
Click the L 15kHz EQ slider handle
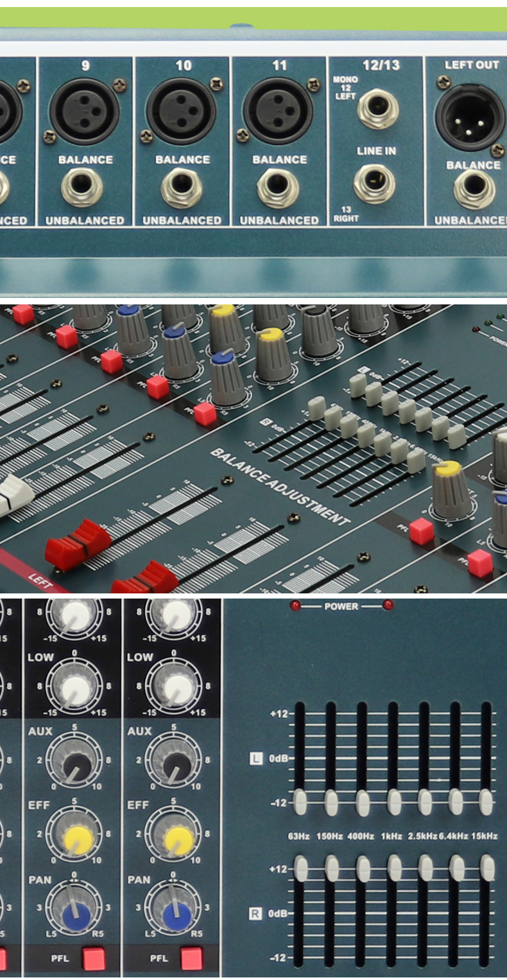pyautogui.click(x=486, y=803)
